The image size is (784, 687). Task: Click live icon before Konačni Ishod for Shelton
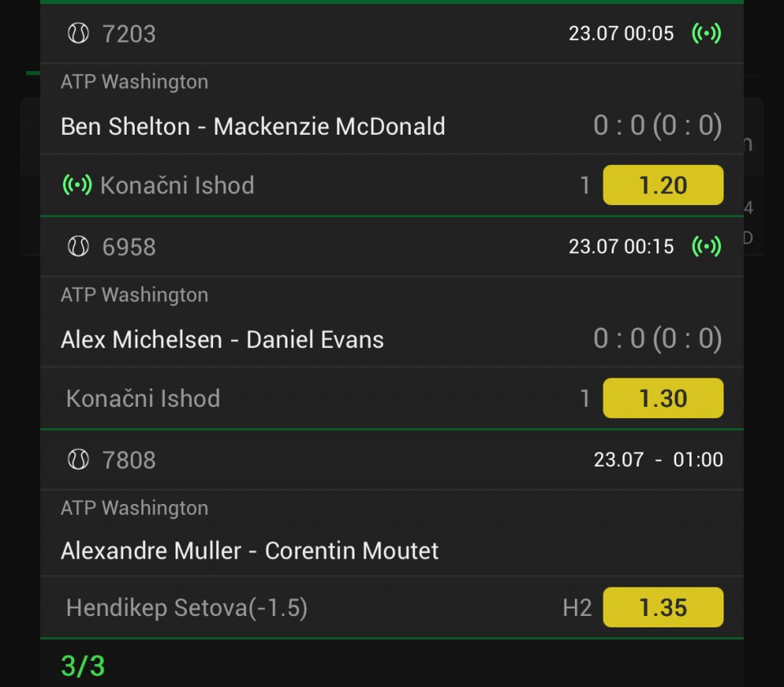(77, 185)
